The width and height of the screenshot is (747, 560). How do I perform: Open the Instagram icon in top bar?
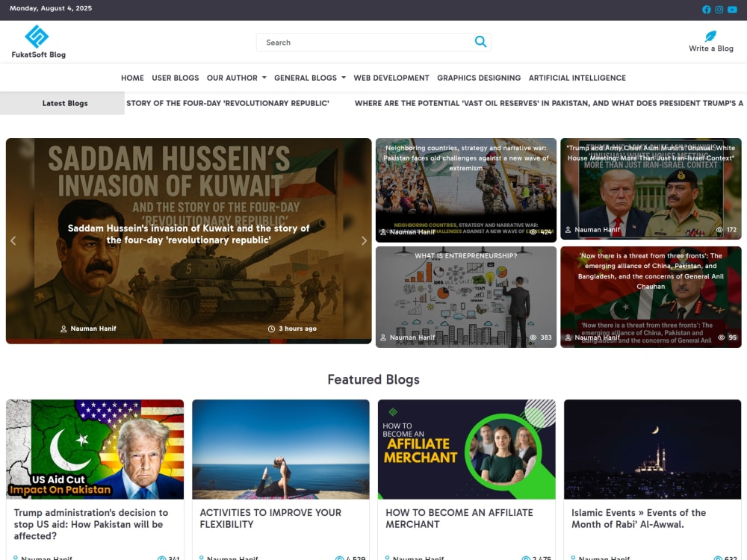tap(719, 10)
